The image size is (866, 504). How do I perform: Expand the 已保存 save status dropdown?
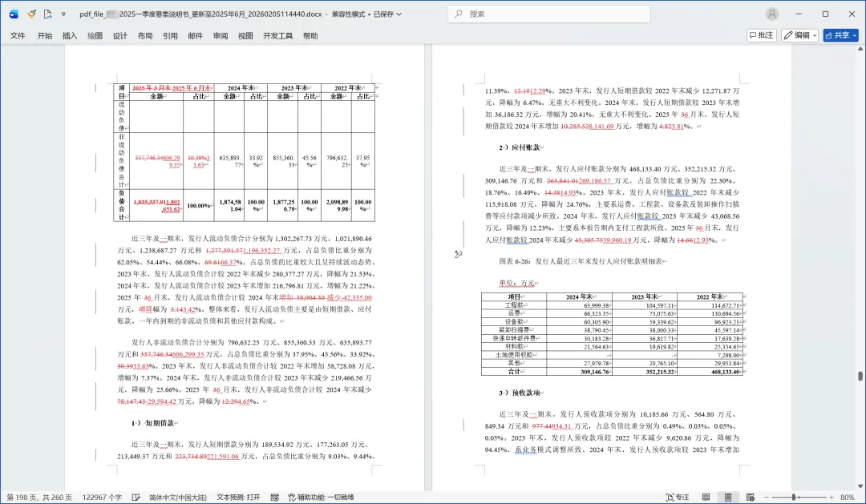[388, 14]
